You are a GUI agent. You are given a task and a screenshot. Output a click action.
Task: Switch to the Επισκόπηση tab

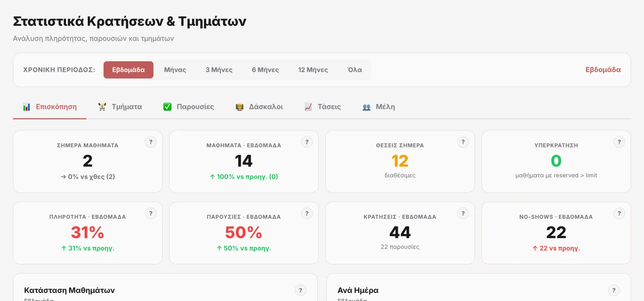coord(50,107)
